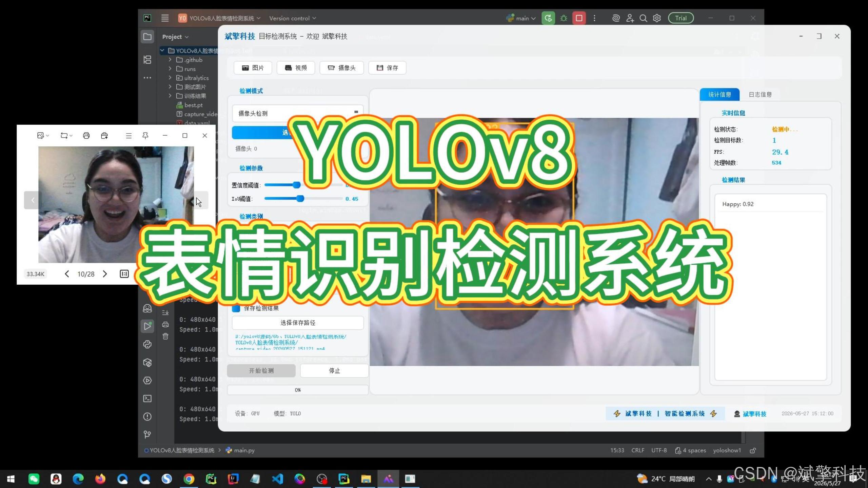Click the Debug bug icon

(x=564, y=18)
